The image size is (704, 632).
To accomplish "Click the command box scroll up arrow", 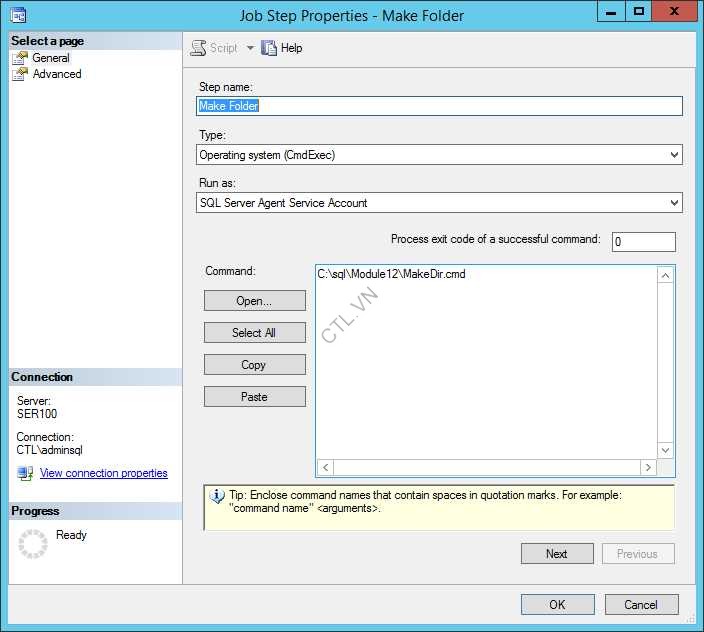I will (665, 275).
